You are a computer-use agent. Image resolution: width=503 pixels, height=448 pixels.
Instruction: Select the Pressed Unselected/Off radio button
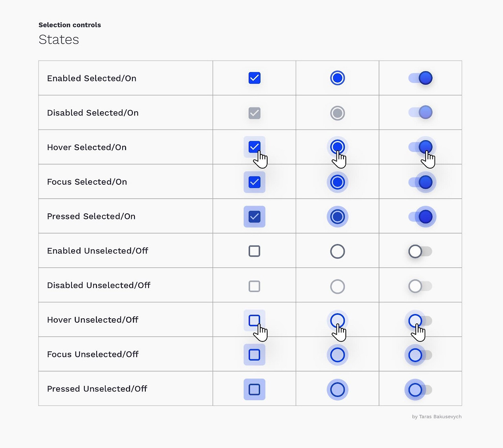pos(337,389)
